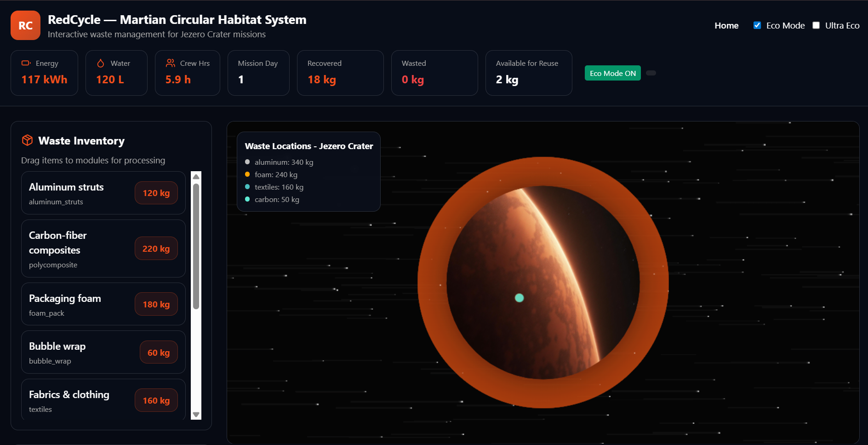Click the Waste Inventory heading text
The width and height of the screenshot is (868, 445).
pyautogui.click(x=81, y=140)
